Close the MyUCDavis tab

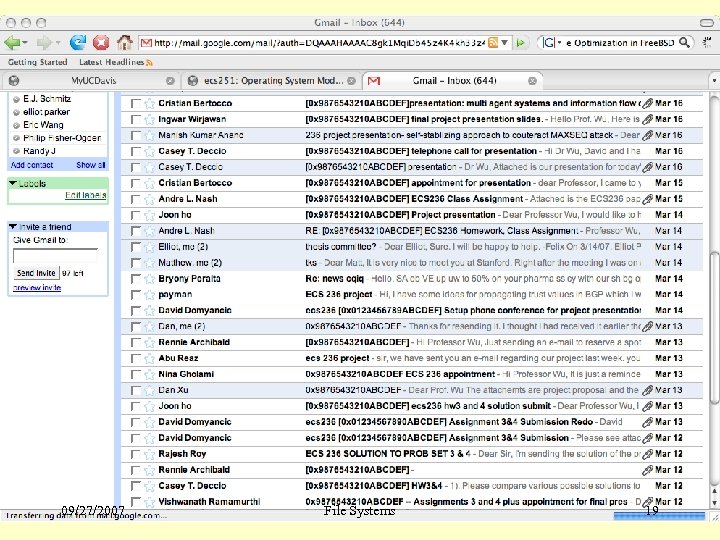170,81
